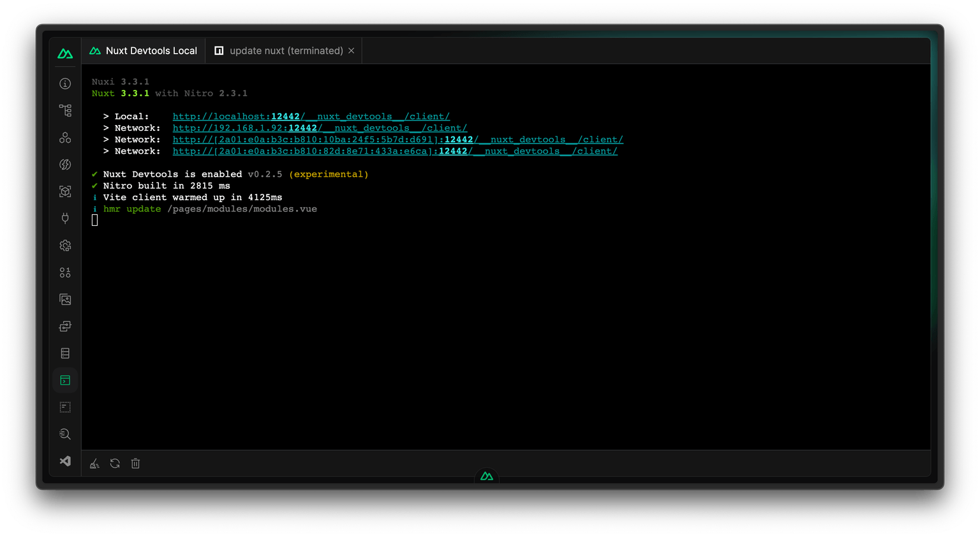Screen dimensions: 980x537
Task: Open the Components panel from sidebar
Action: point(64,137)
